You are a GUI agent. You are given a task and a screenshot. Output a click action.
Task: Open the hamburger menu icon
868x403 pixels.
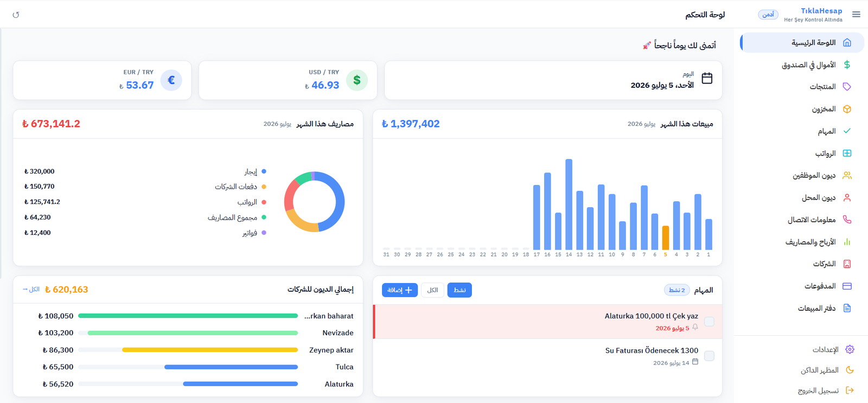[856, 15]
